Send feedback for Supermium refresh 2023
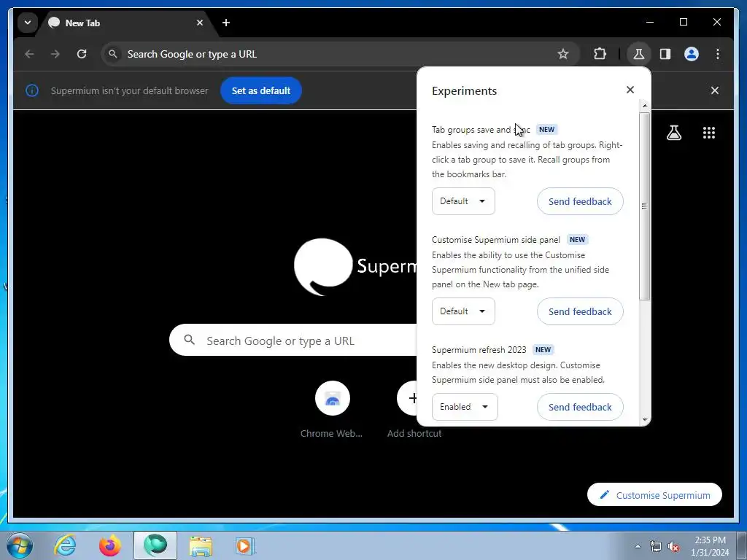This screenshot has height=560, width=747. tap(580, 407)
